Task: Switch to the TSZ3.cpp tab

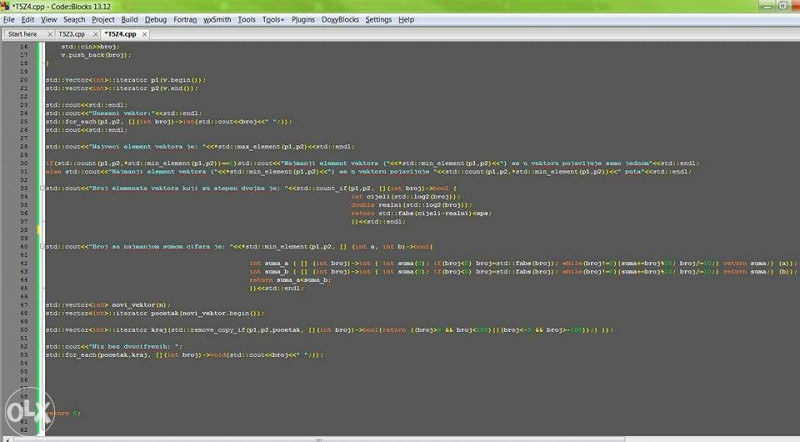Action: click(71, 34)
